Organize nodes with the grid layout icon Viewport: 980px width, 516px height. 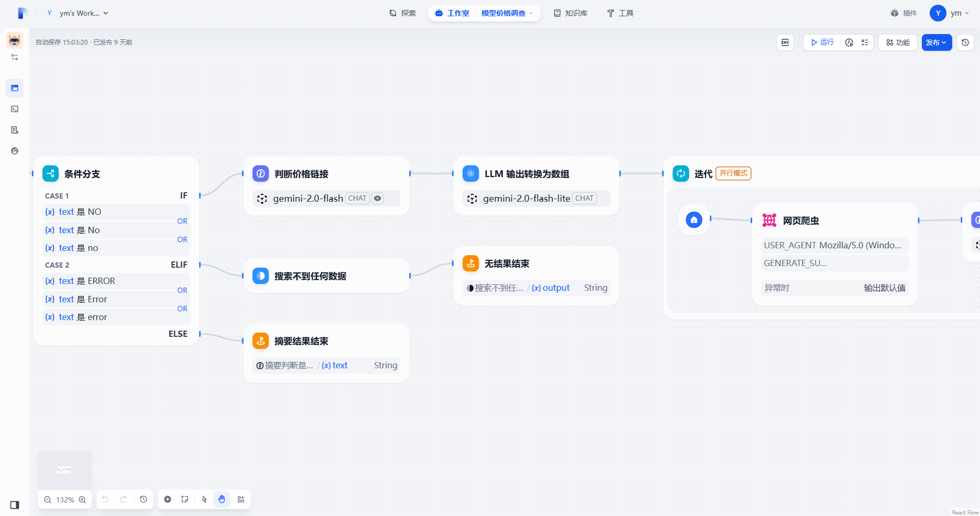241,499
